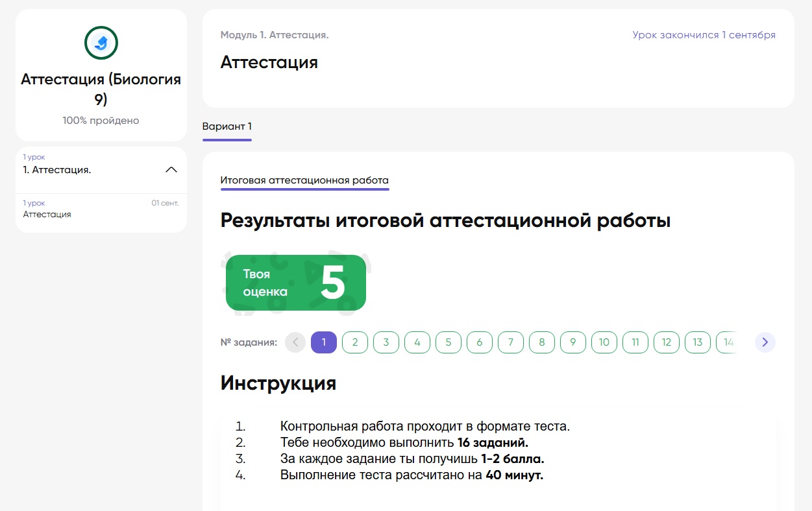Image resolution: width=812 pixels, height=511 pixels.
Task: Collapse the "1. Аттестация." module section
Action: pyautogui.click(x=171, y=169)
